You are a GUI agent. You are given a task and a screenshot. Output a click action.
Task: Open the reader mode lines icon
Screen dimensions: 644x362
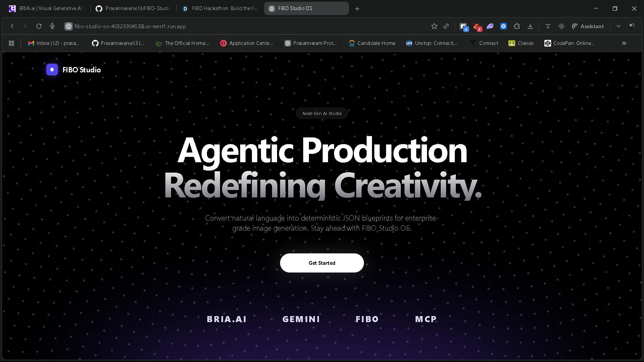pyautogui.click(x=548, y=26)
